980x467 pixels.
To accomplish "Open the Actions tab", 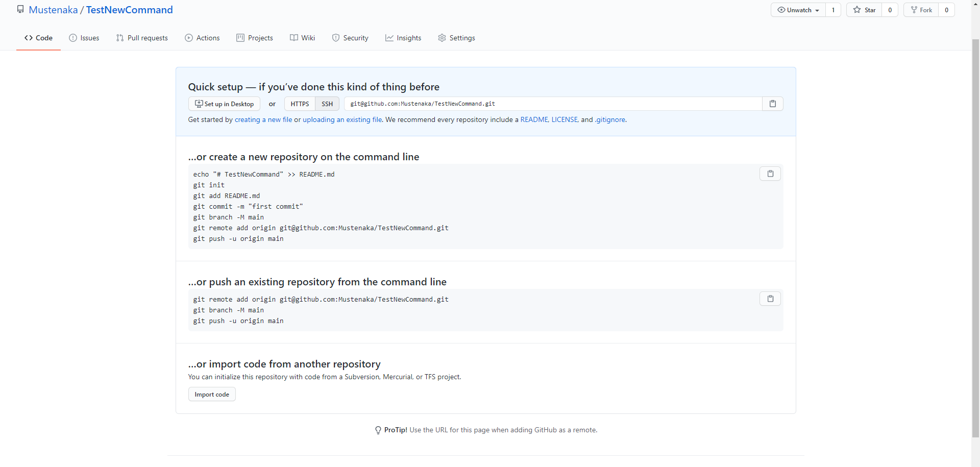I will click(x=202, y=38).
